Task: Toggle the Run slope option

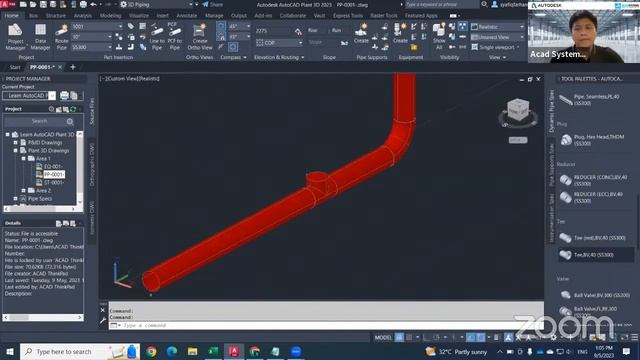Action: (336, 31)
